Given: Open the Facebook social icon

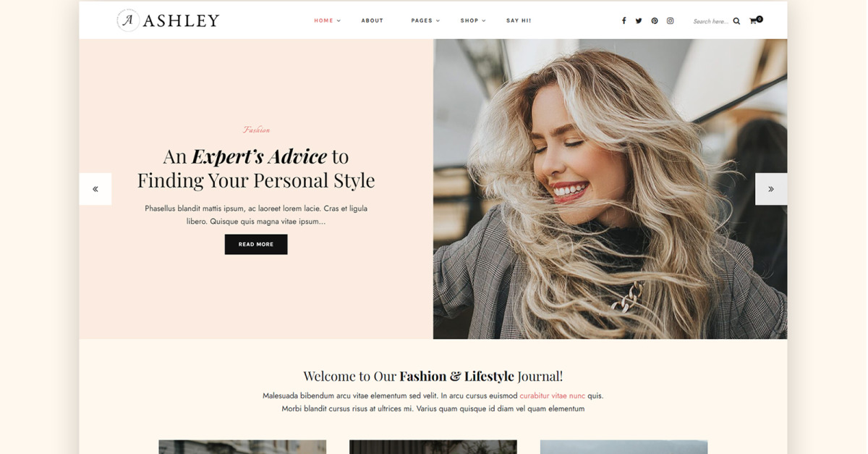Looking at the screenshot, I should 624,21.
